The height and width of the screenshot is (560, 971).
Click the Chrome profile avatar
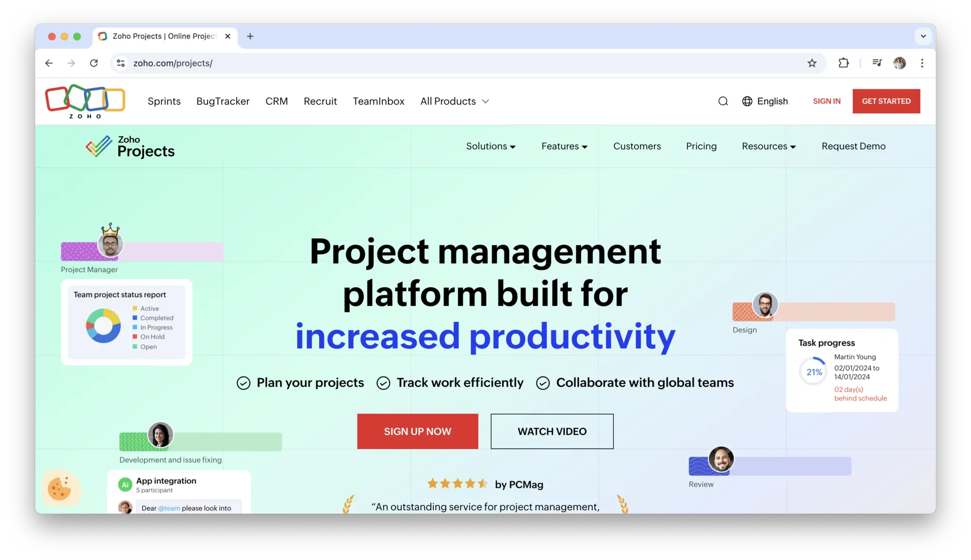[x=900, y=63]
